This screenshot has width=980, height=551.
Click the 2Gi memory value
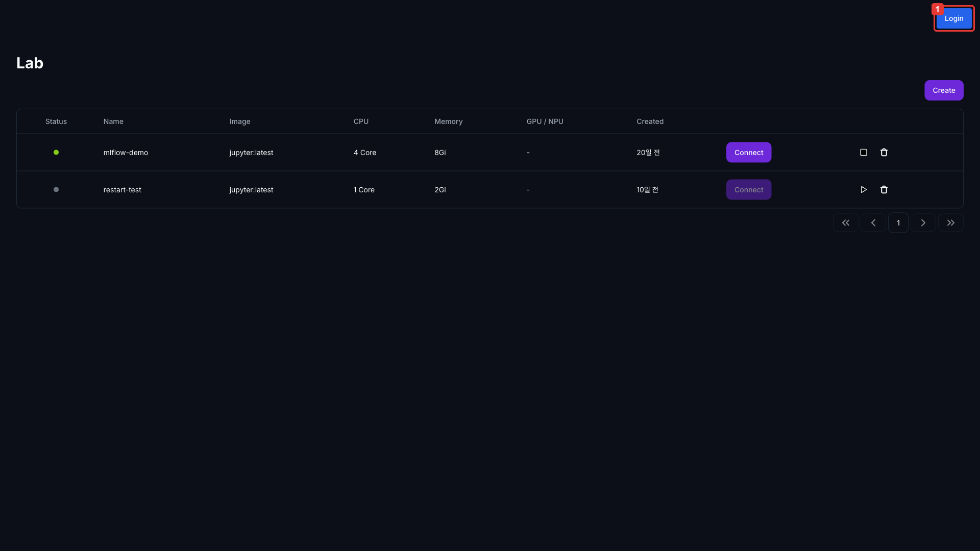tap(440, 190)
